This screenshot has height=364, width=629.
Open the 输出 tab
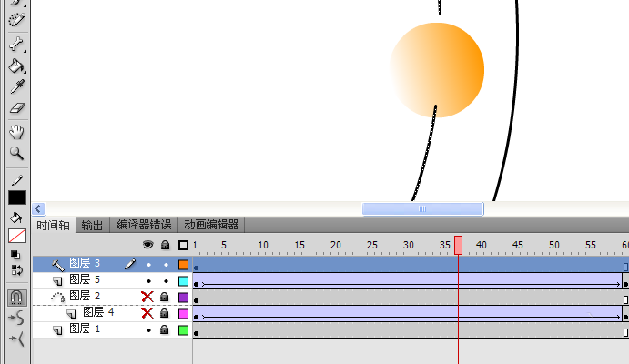pos(92,226)
